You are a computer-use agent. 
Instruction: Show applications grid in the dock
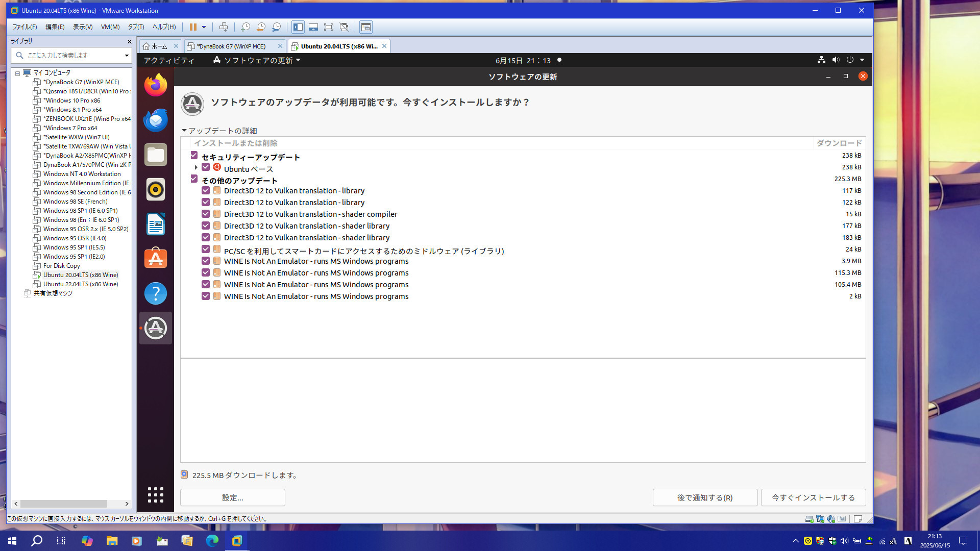[x=156, y=494]
